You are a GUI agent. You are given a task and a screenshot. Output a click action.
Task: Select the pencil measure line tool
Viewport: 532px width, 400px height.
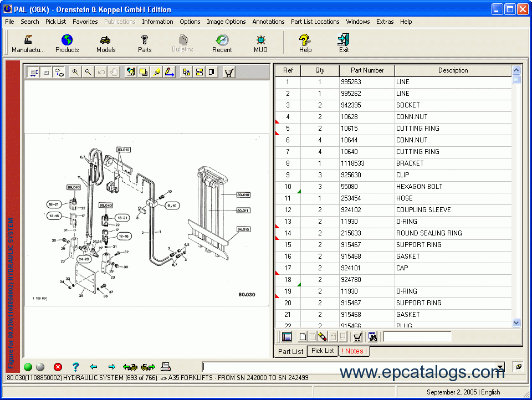click(170, 72)
